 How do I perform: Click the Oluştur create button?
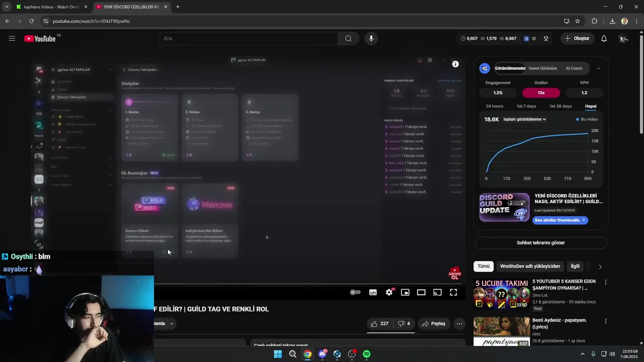[577, 39]
